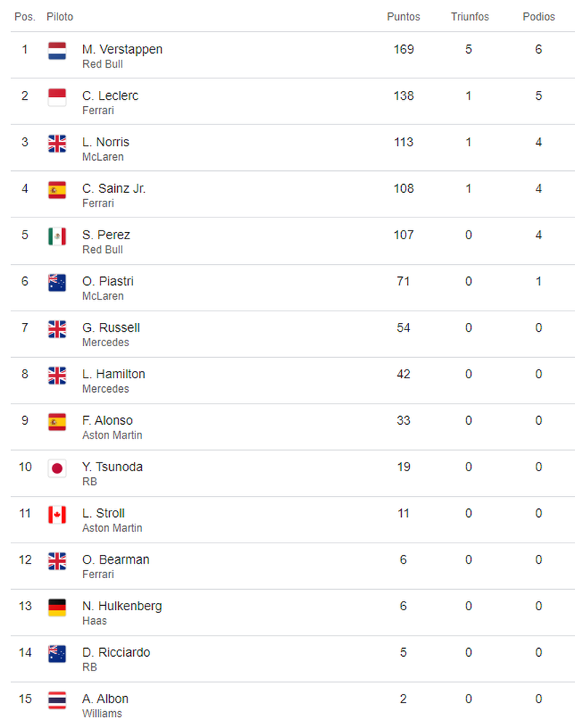Click the Netherlands flag beside M. Verstappen
Viewport: 575px width, 728px height.
57,51
